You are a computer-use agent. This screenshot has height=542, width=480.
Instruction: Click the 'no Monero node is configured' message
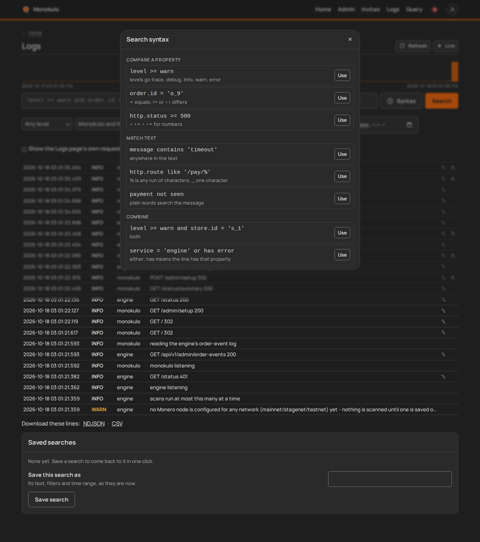[x=292, y=410]
